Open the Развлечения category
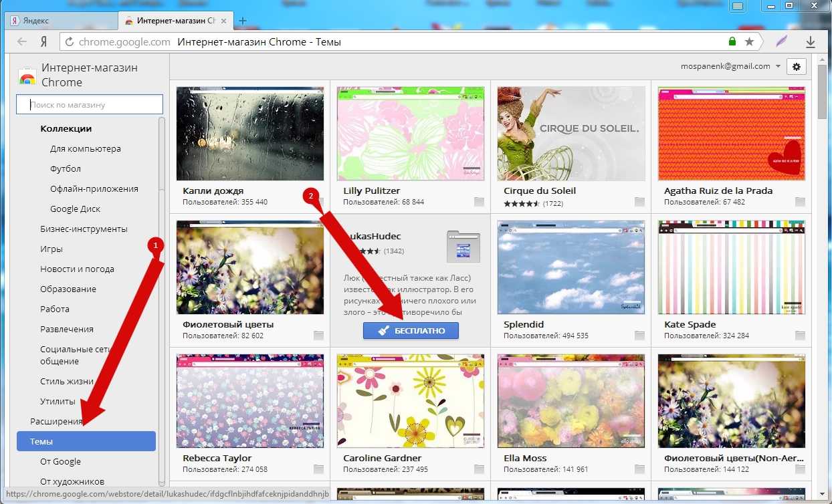 67,329
